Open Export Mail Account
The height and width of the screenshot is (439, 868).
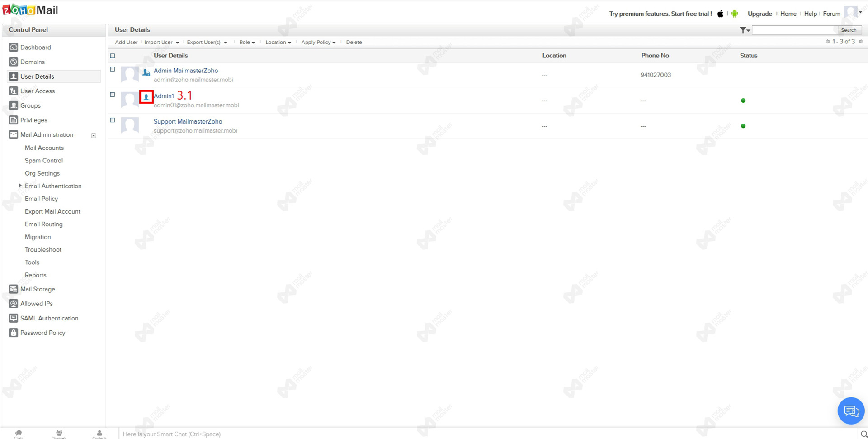tap(53, 211)
